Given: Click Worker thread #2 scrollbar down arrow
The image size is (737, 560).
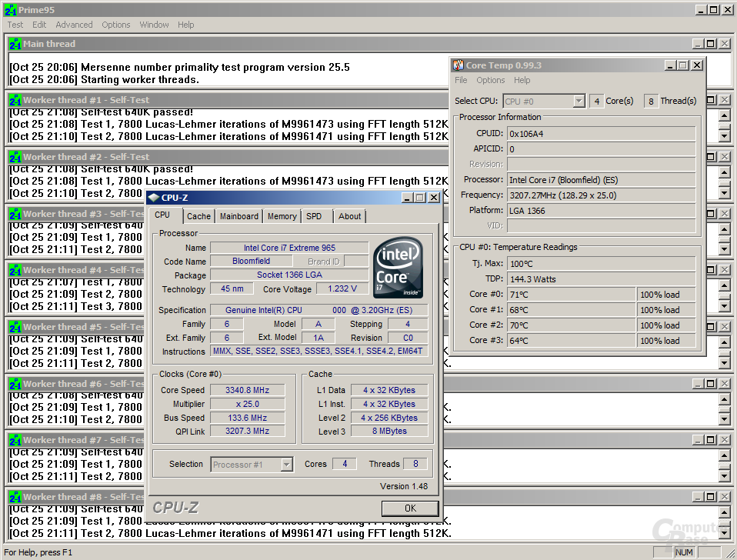Looking at the screenshot, I should click(725, 192).
